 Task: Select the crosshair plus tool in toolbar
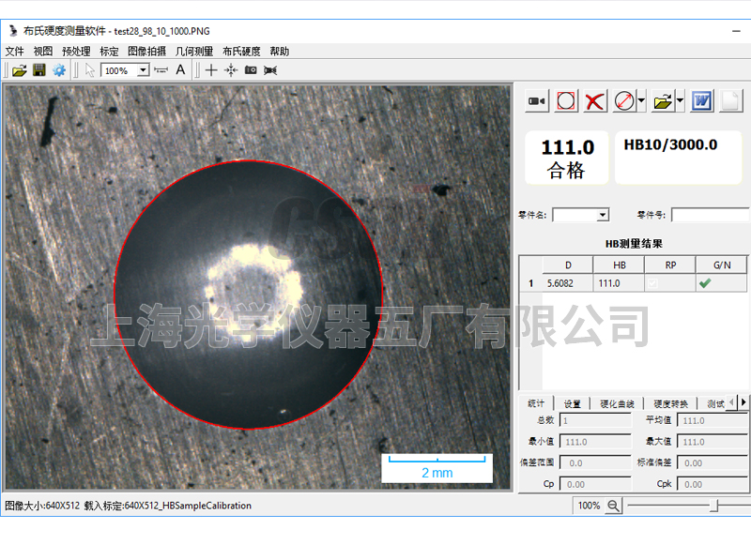(211, 70)
